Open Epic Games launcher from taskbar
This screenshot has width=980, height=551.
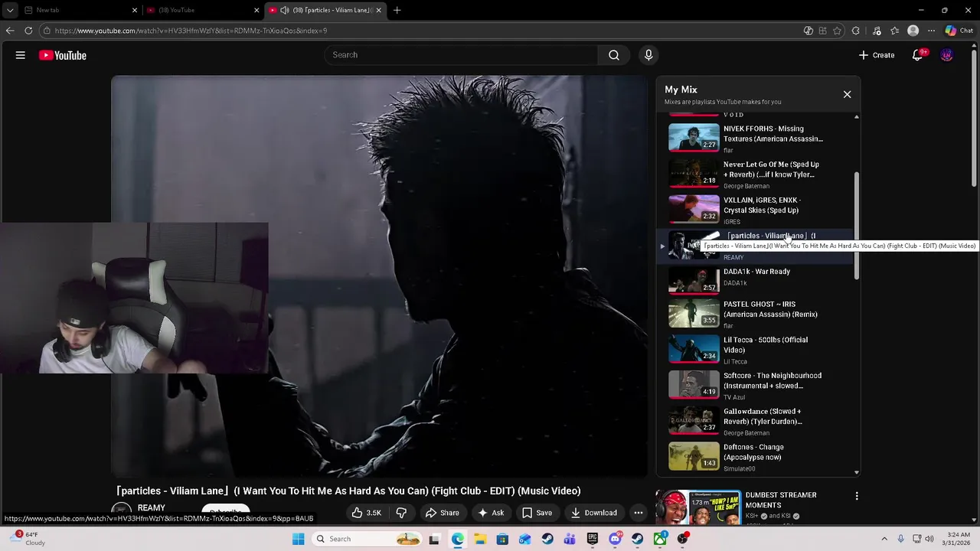click(x=593, y=539)
